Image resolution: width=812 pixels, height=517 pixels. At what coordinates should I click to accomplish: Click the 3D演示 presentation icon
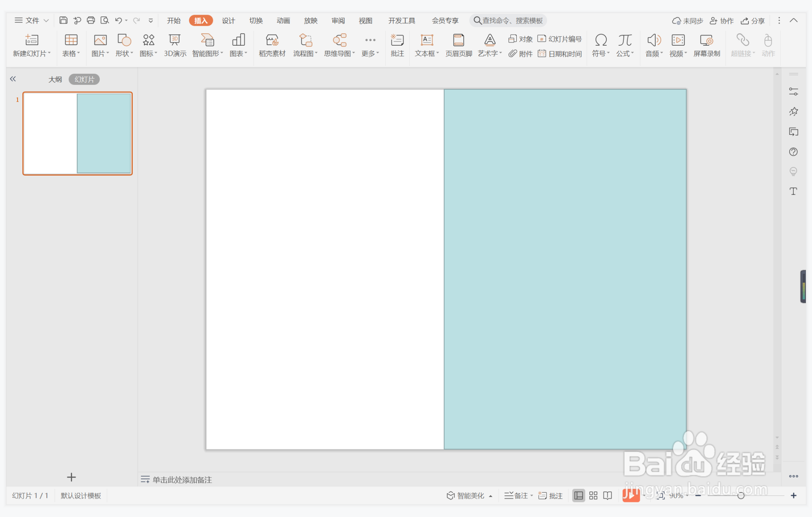click(x=175, y=45)
